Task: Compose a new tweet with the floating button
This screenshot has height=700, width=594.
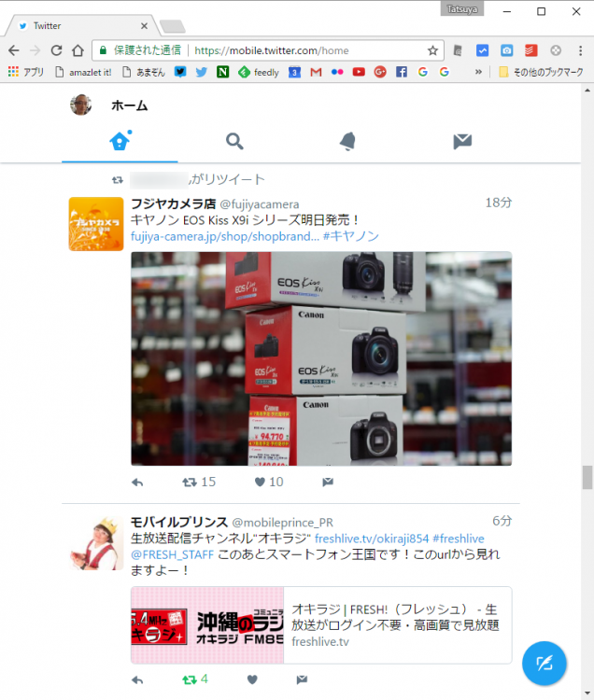Action: 544,663
